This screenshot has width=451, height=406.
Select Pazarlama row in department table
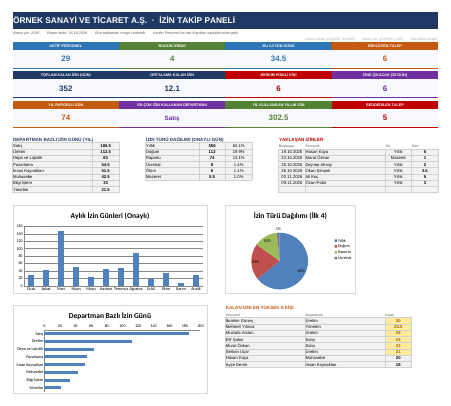[66, 164]
